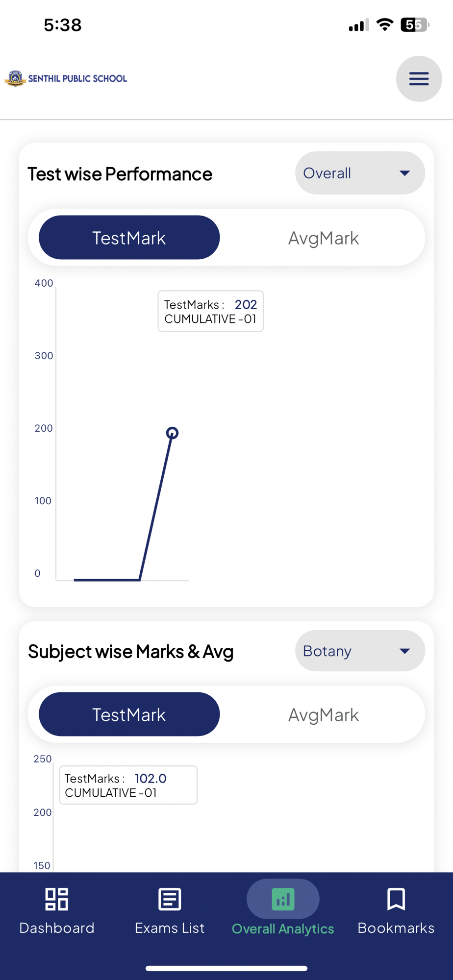Tap the battery indicator icon

(x=414, y=24)
